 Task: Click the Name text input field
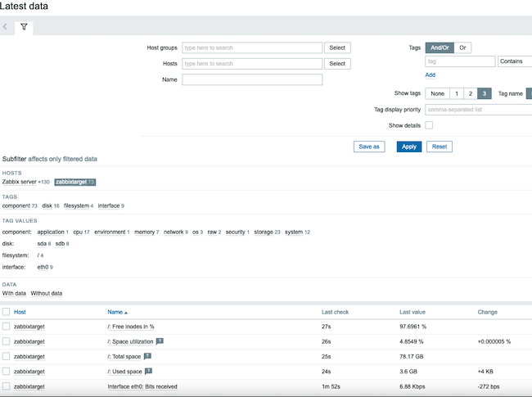point(252,79)
